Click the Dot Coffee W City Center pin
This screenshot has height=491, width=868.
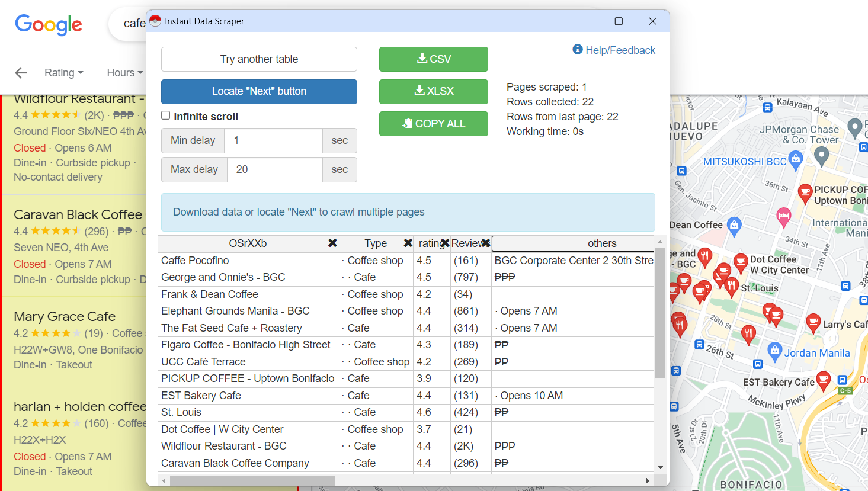[741, 262]
